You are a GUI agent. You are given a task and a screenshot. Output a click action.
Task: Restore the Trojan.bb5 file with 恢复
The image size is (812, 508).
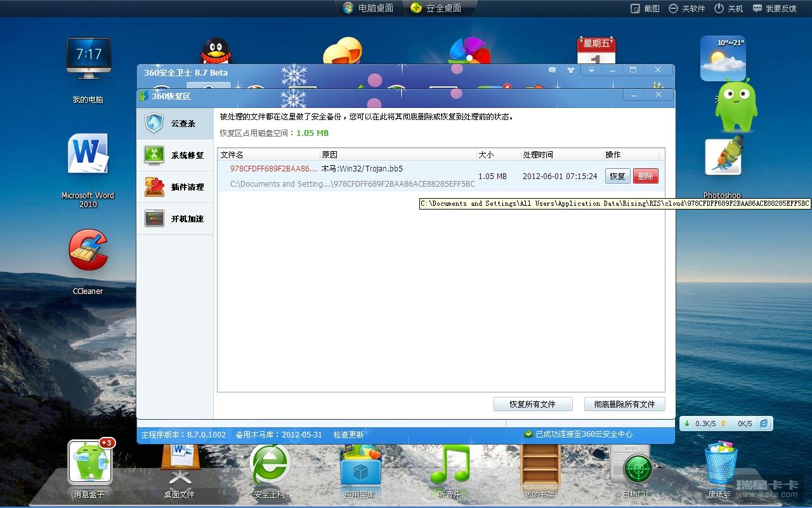(x=617, y=176)
